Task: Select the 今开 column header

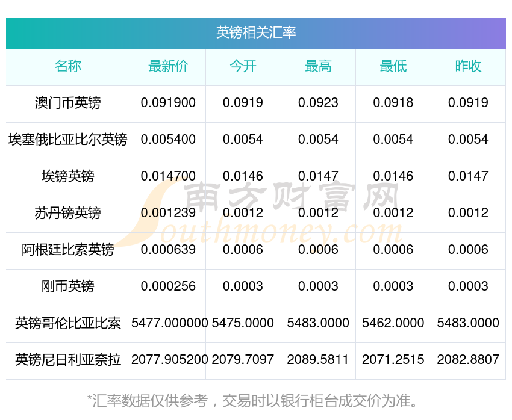Action: [243, 66]
